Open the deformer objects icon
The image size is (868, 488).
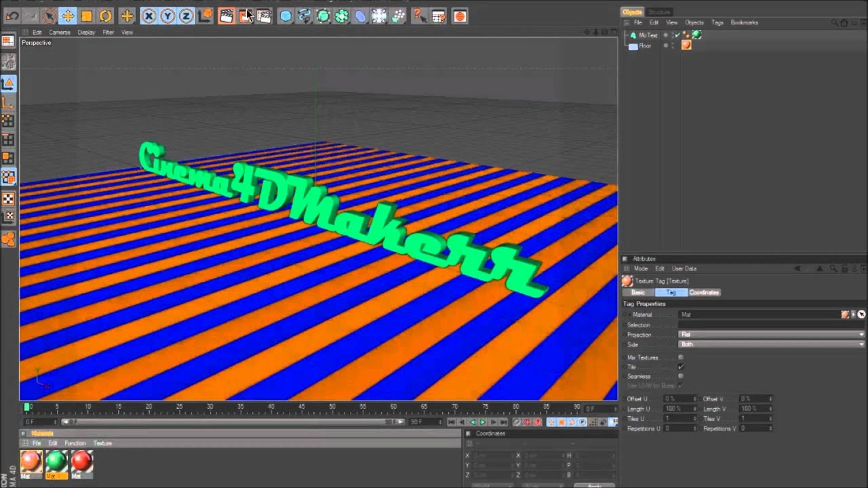tap(361, 16)
